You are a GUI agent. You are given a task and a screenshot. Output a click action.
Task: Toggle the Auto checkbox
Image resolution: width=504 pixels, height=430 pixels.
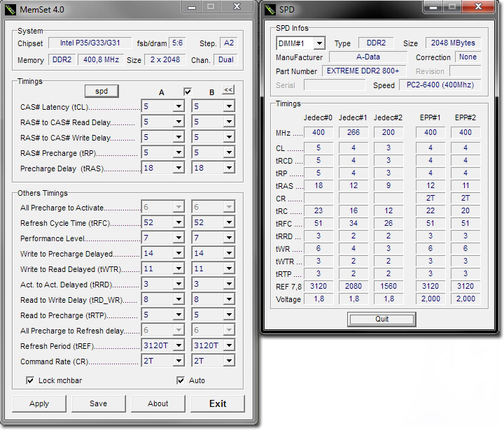181,380
